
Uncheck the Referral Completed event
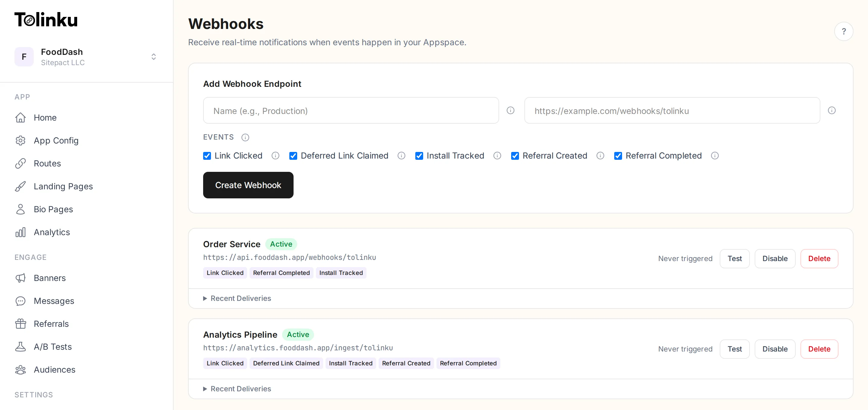(618, 156)
